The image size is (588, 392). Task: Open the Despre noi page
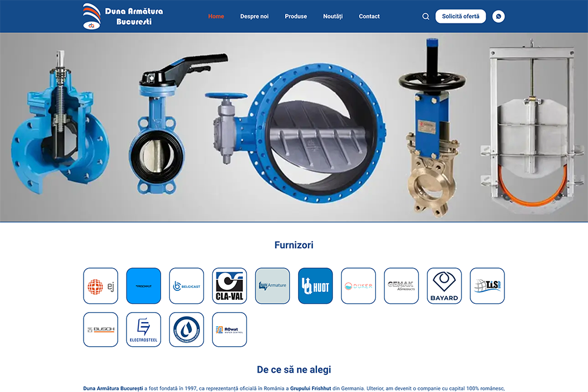click(x=254, y=16)
